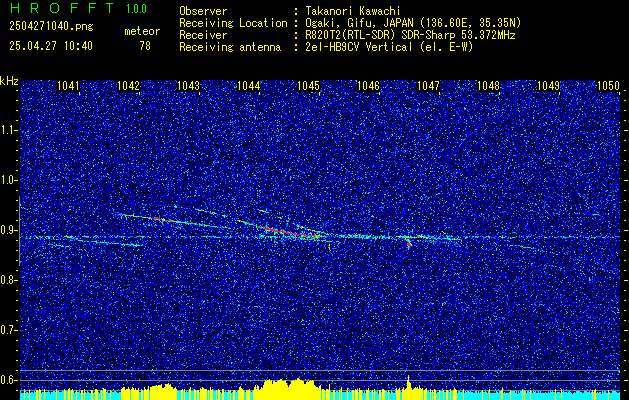Screen dimensions: 629x400
Task: Click time axis marker 1049
Action: [549, 85]
